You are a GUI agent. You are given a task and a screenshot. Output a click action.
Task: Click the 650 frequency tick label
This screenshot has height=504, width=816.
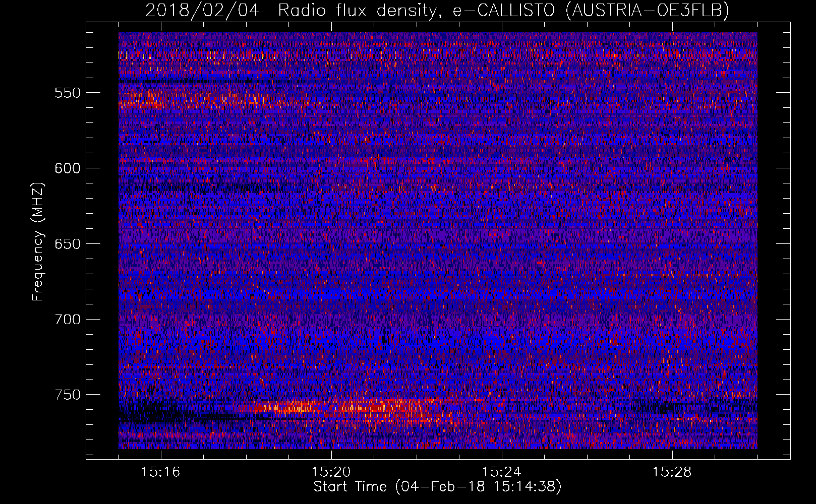(x=68, y=244)
